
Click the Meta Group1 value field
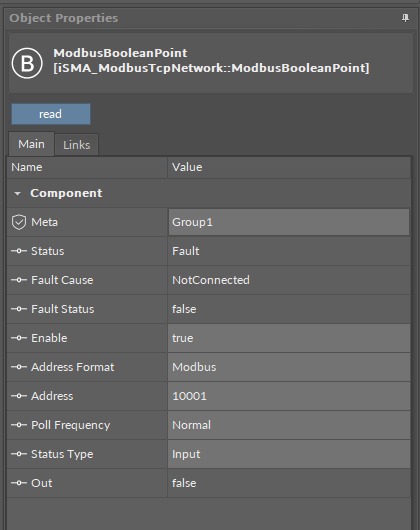pos(289,222)
